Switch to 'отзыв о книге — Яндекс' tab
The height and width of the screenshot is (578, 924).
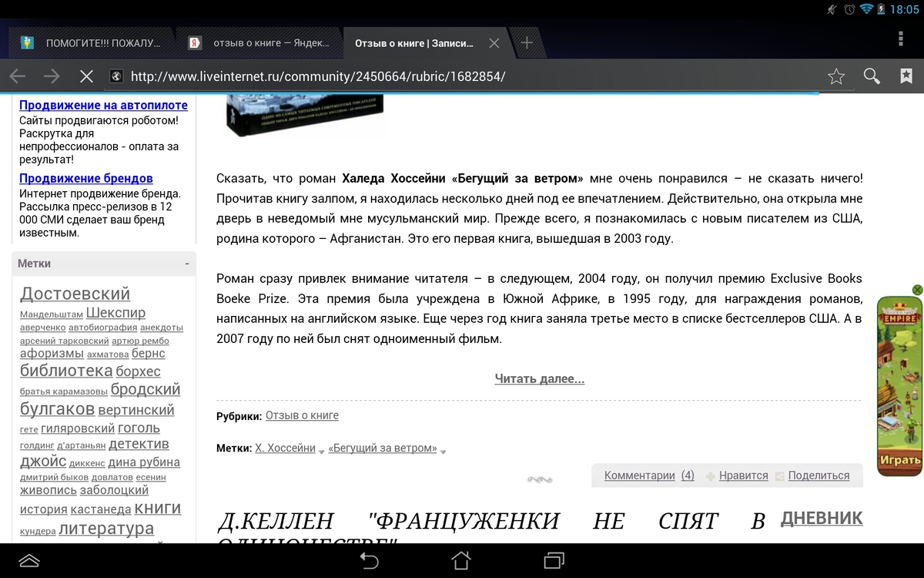[260, 43]
